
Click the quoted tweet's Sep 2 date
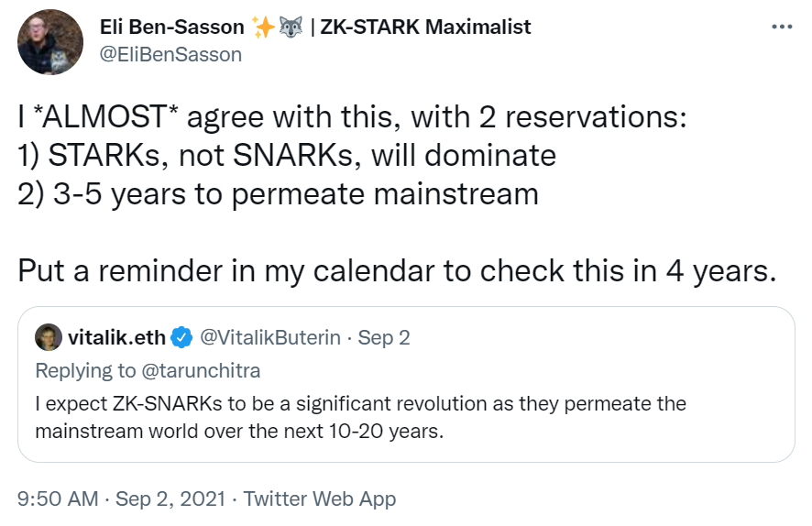384,338
